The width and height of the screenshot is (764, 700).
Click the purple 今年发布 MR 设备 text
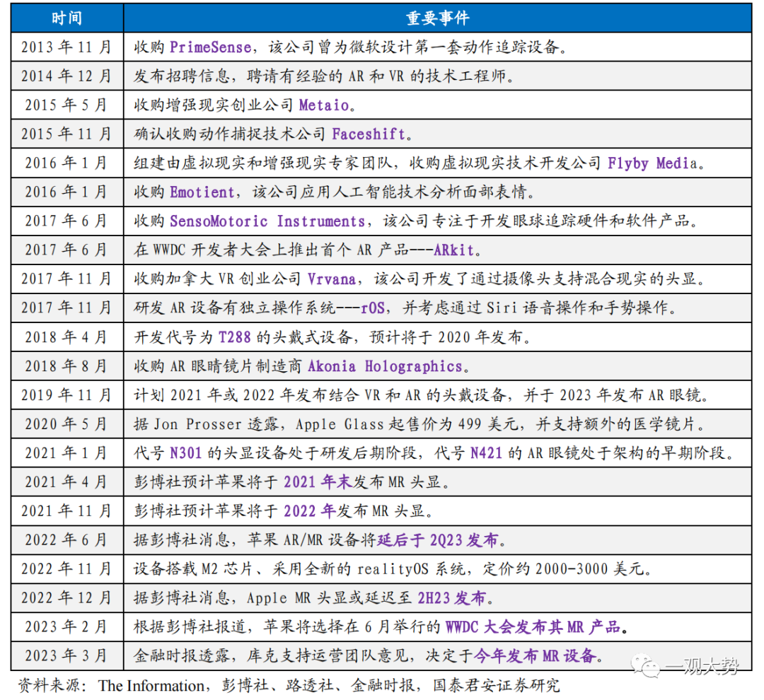(535, 655)
